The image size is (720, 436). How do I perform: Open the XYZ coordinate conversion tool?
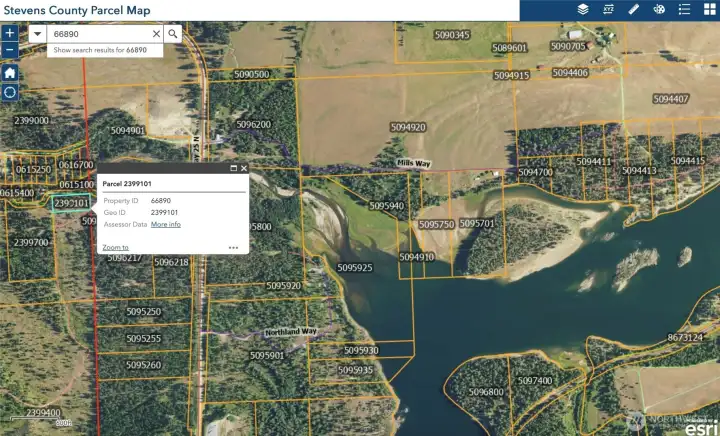point(608,9)
